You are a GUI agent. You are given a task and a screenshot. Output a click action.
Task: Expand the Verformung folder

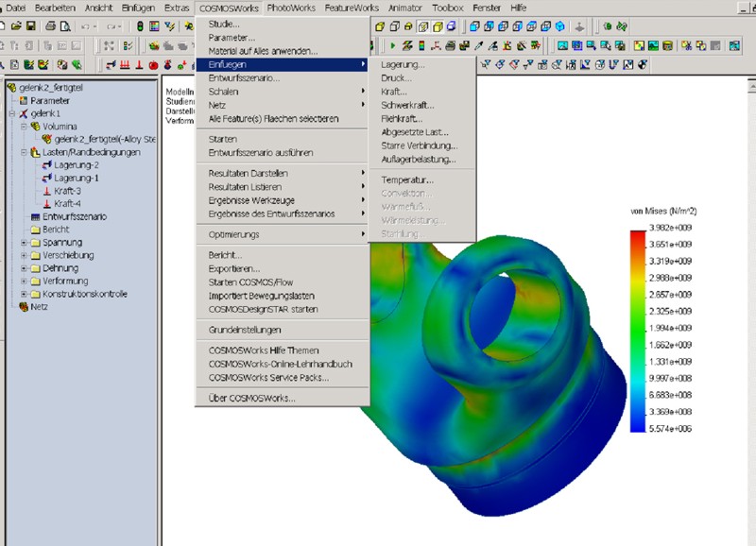click(x=24, y=281)
